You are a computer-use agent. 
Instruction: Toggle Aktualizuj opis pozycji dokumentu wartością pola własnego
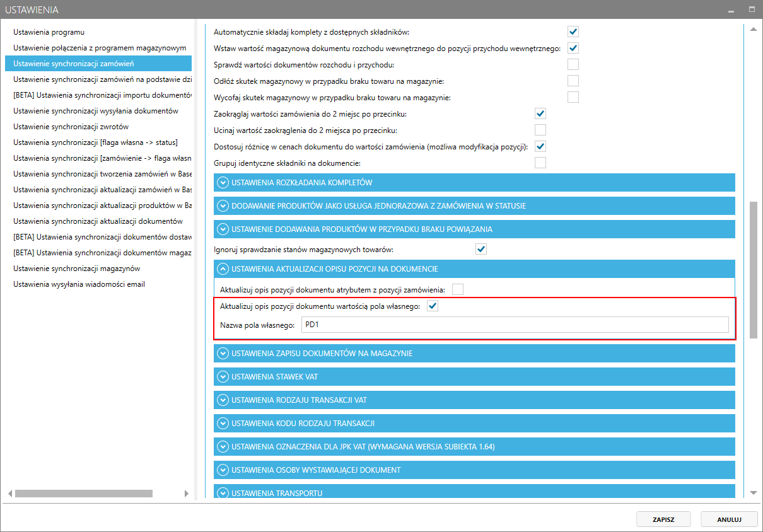433,306
